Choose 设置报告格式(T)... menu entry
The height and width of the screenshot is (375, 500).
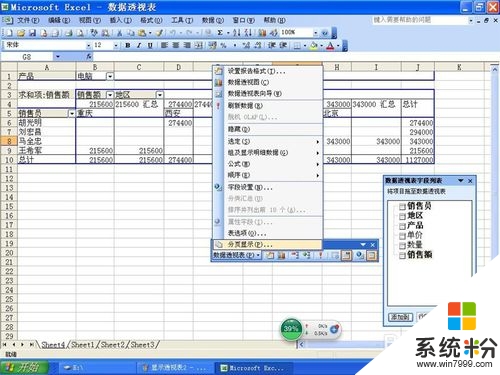pos(267,71)
